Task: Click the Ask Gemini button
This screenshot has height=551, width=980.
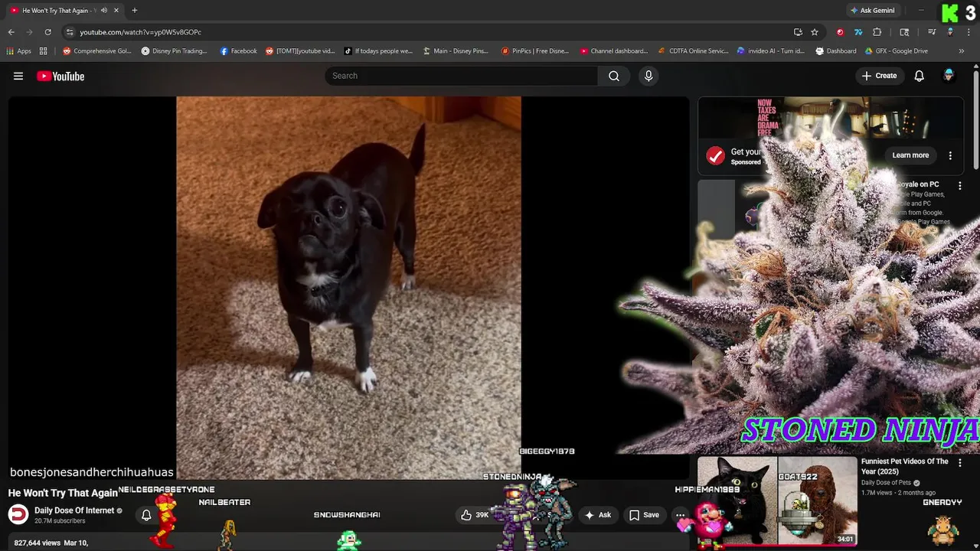Action: [872, 11]
